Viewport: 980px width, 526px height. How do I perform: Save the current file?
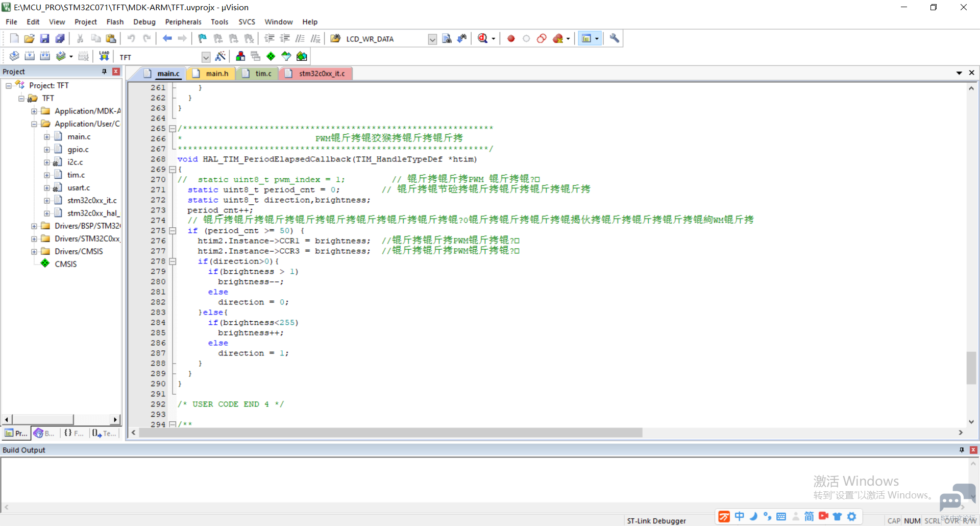[45, 38]
